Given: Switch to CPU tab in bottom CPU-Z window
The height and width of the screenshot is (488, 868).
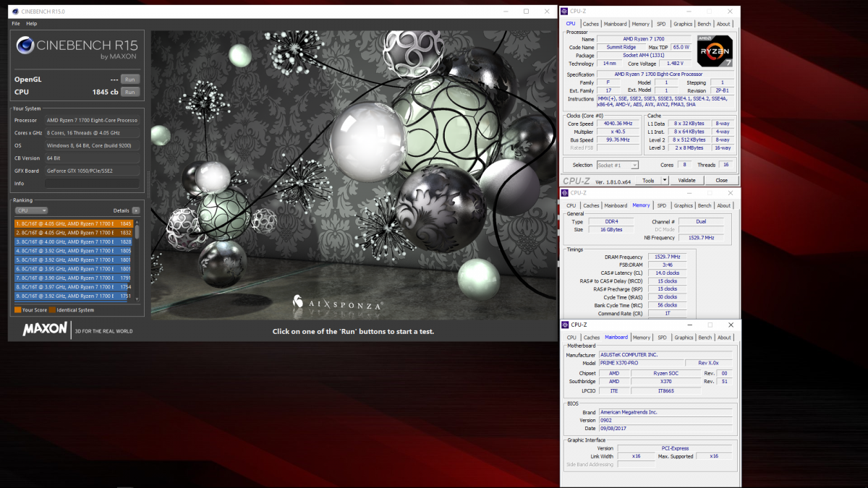Looking at the screenshot, I should 571,338.
